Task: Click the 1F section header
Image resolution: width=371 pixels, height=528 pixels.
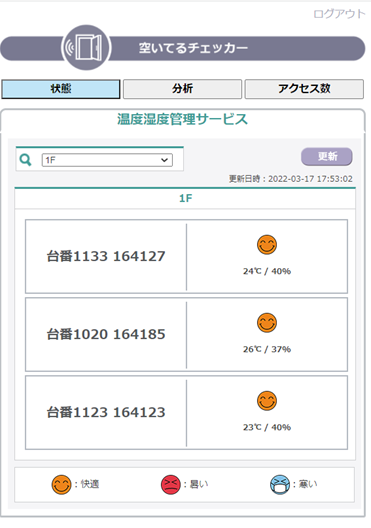Action: click(186, 198)
